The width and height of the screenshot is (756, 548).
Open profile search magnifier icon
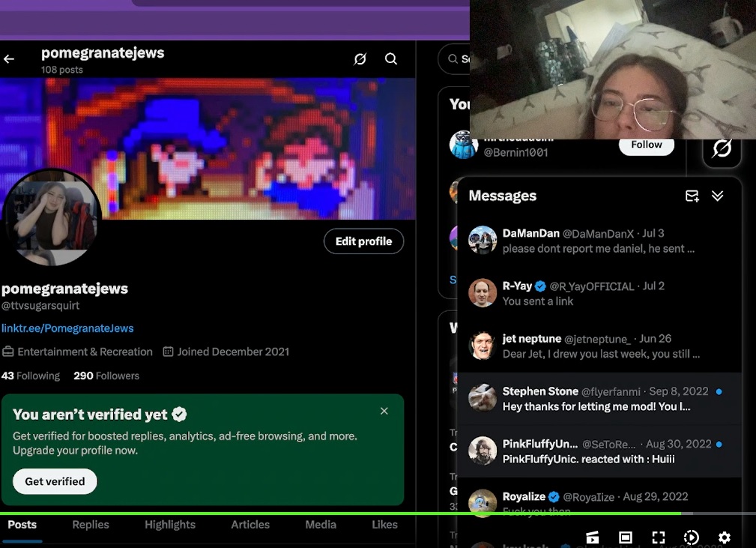(391, 59)
